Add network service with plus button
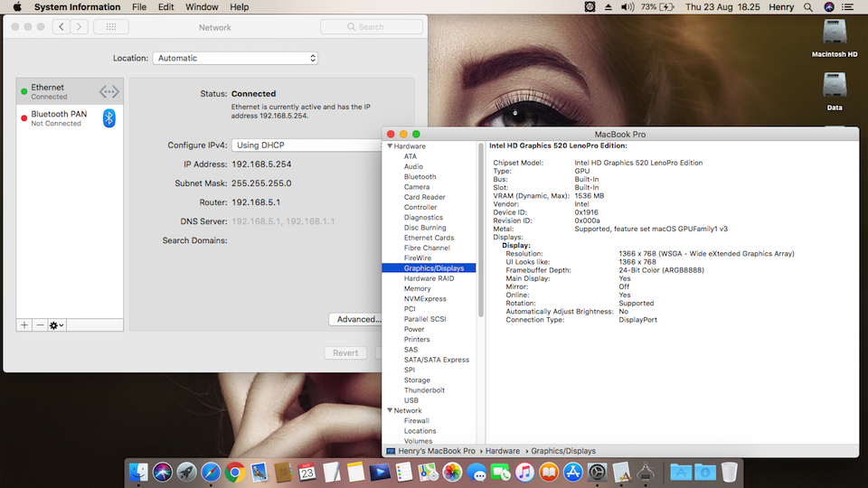Image resolution: width=868 pixels, height=488 pixels. pyautogui.click(x=24, y=325)
